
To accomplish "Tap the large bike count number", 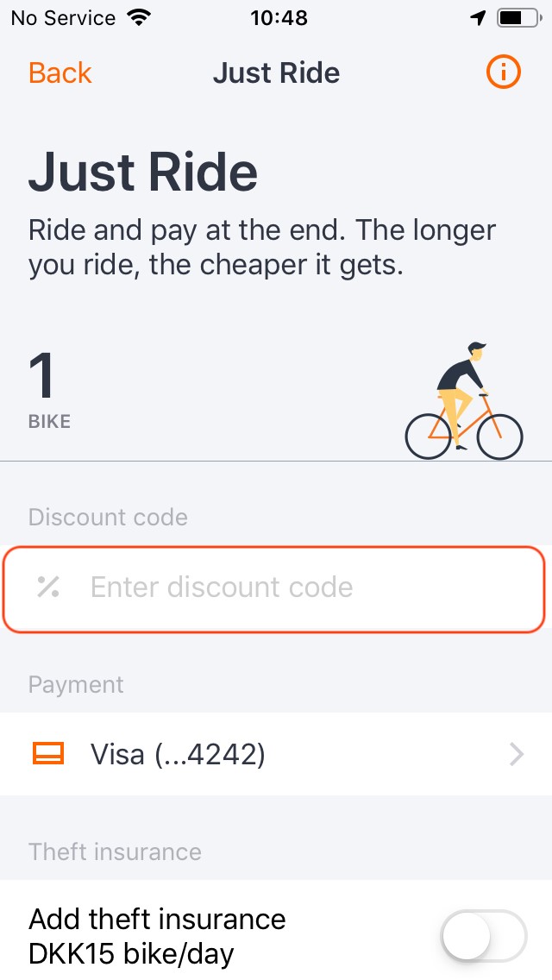I will [x=42, y=376].
